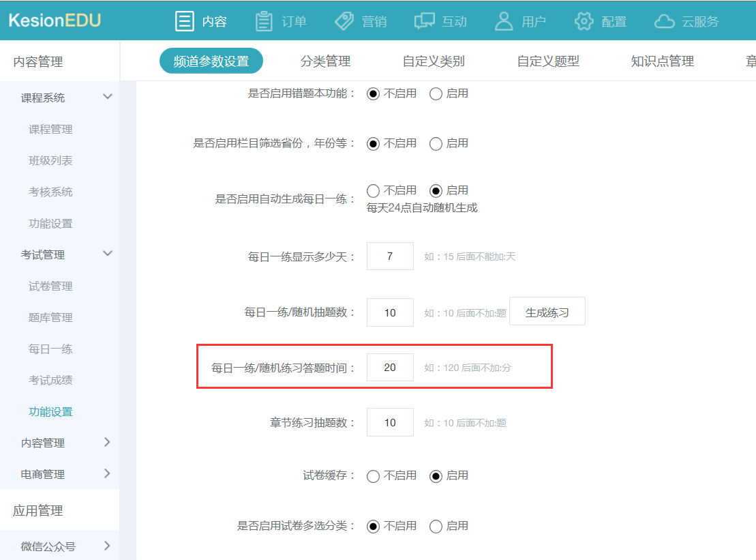Click the 用户 person icon
The width and height of the screenshot is (756, 560).
[503, 20]
